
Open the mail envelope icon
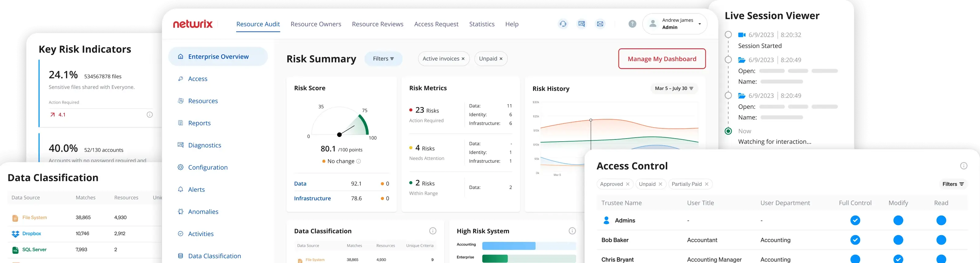point(600,24)
